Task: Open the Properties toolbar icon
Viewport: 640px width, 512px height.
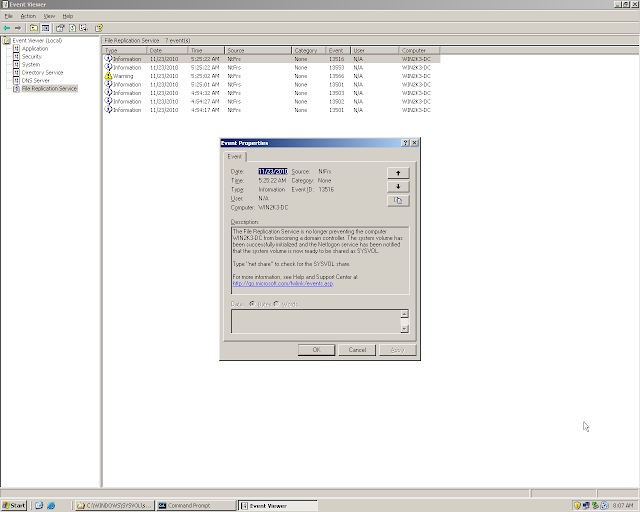Action: [60, 28]
